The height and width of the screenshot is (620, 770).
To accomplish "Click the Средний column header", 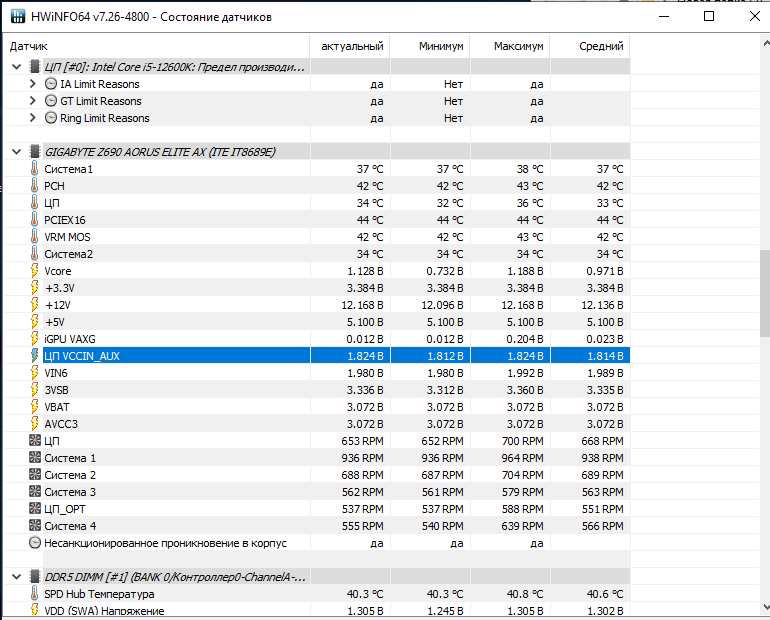I will (x=590, y=46).
